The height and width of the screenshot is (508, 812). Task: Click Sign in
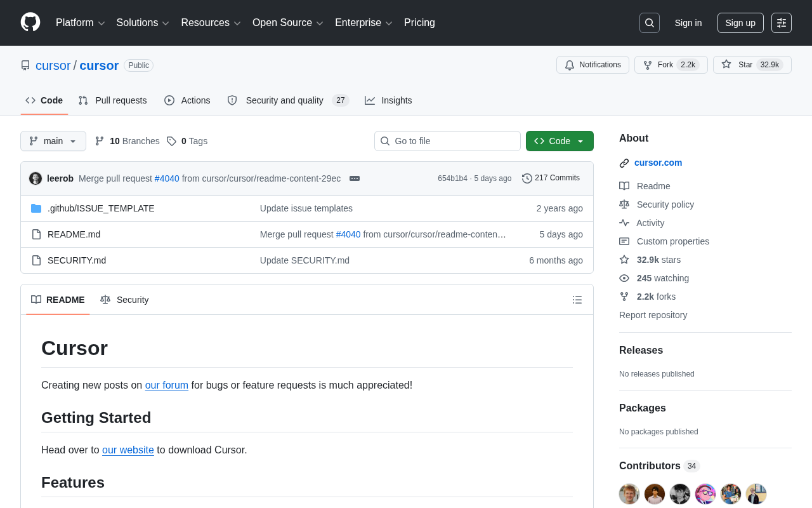coord(688,23)
